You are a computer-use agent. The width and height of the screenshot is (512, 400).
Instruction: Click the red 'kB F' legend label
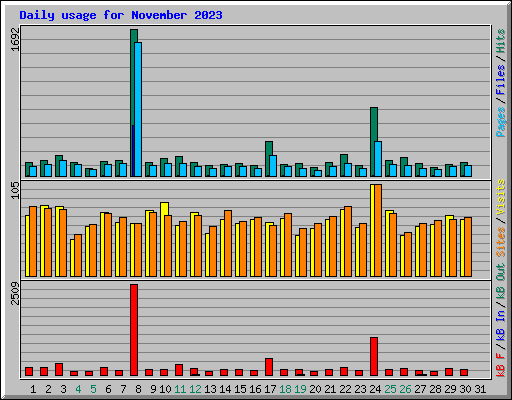pos(500,365)
